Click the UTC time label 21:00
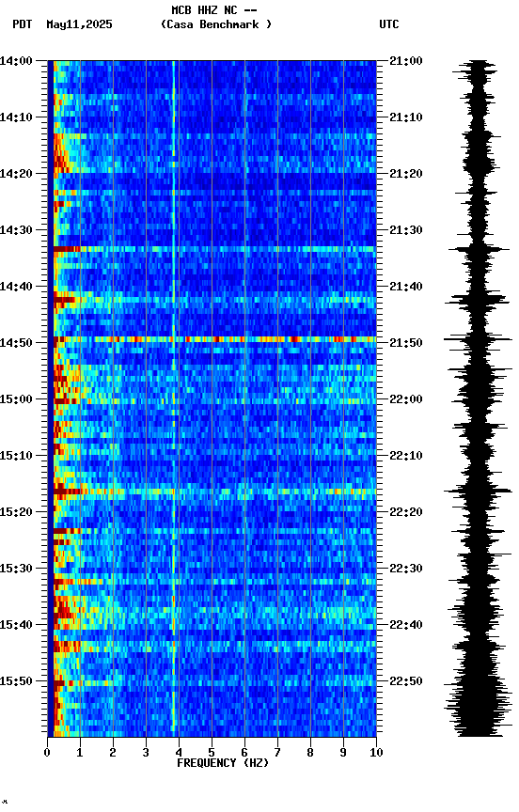 406,61
